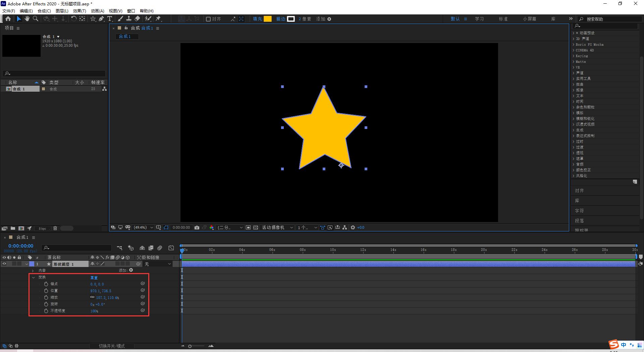The image size is (644, 352).
Task: Toggle visibility eye of 形状图层 1
Action: [4, 264]
